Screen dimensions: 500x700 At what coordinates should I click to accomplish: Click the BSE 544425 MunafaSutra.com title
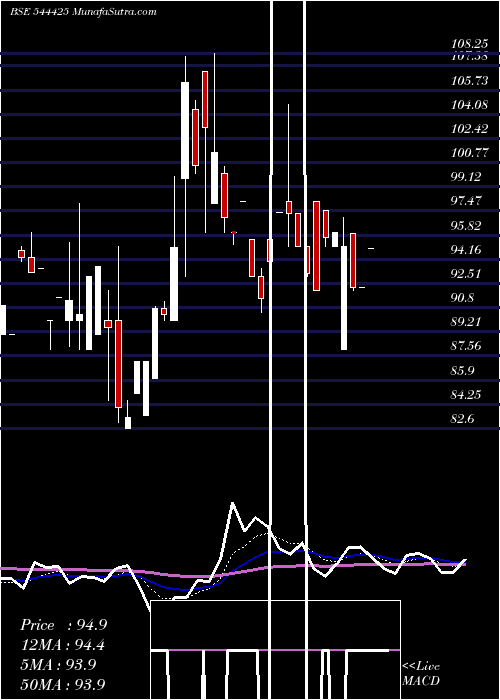[x=83, y=12]
